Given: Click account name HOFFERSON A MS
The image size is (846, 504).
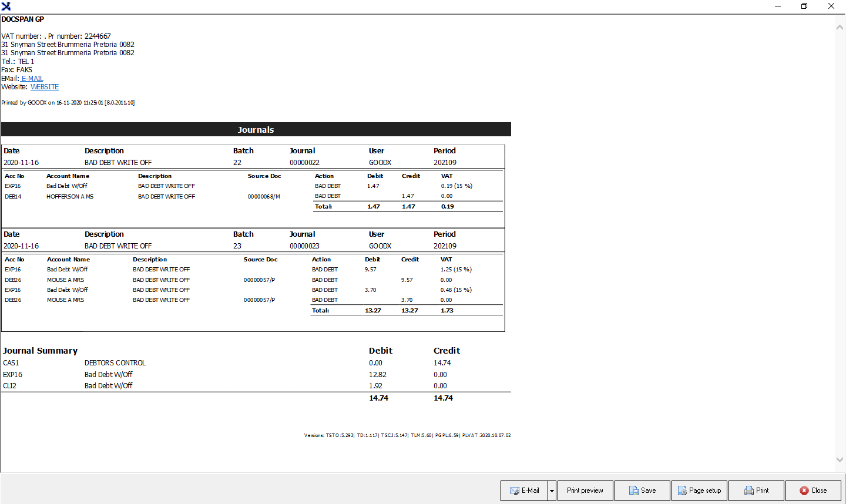Looking at the screenshot, I should pos(70,197).
